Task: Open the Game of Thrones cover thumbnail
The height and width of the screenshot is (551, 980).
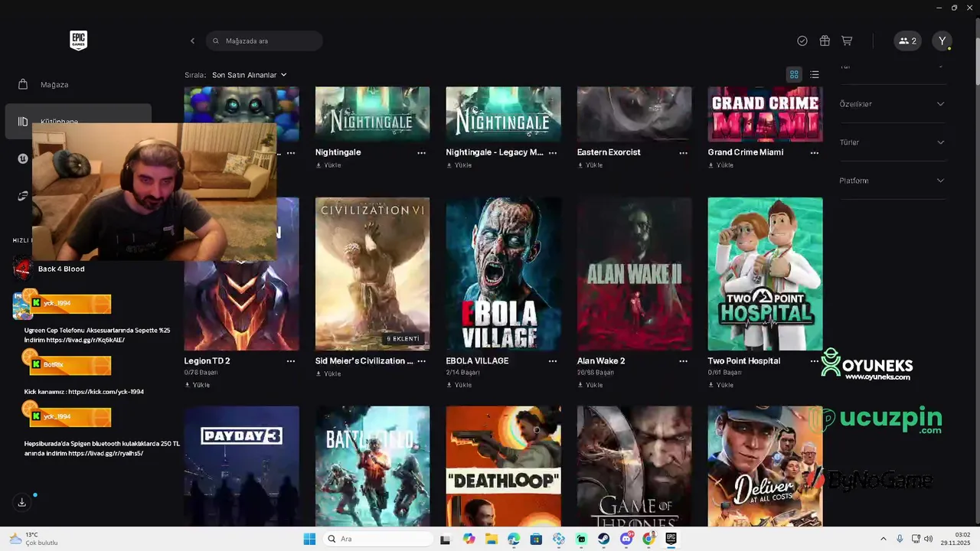Action: tap(634, 466)
